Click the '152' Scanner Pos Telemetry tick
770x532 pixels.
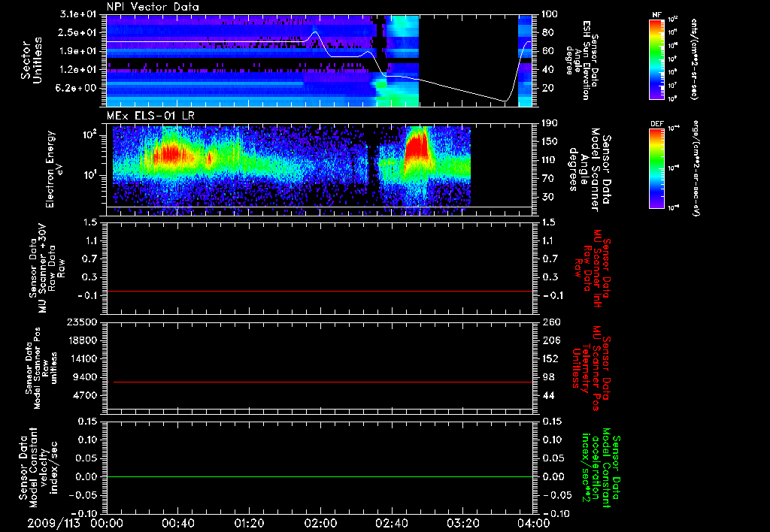pyautogui.click(x=550, y=358)
